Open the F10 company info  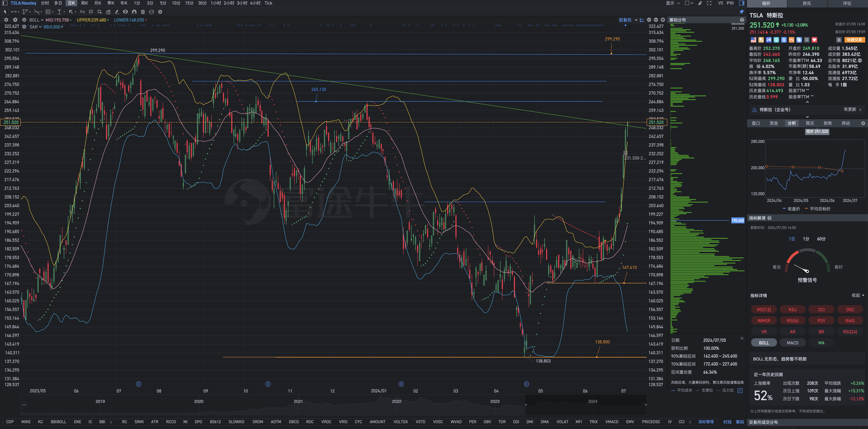pyautogui.click(x=730, y=3)
